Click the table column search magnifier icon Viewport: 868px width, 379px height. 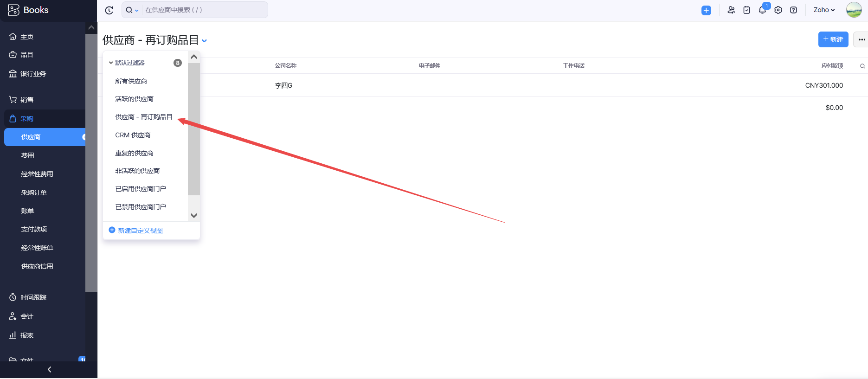pos(862,66)
